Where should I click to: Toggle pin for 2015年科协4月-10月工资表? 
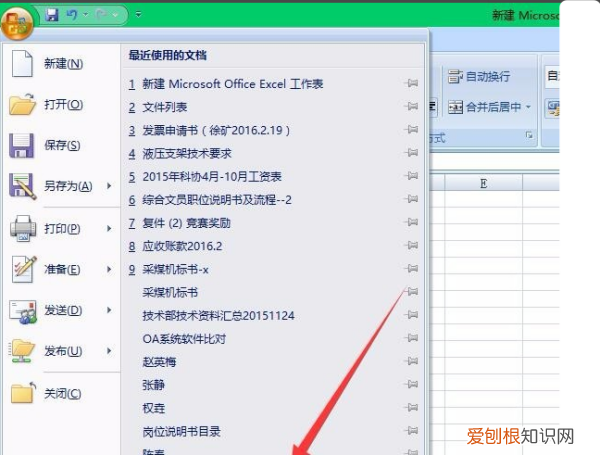click(x=412, y=176)
